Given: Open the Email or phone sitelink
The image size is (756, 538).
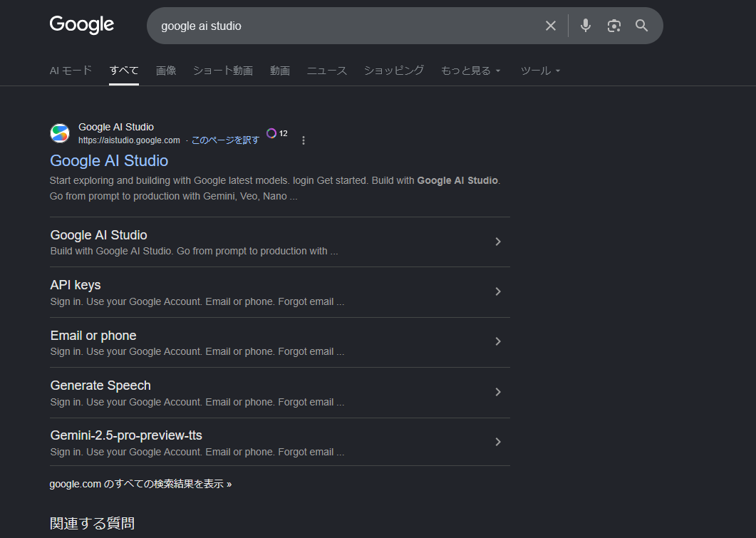Looking at the screenshot, I should [279, 342].
